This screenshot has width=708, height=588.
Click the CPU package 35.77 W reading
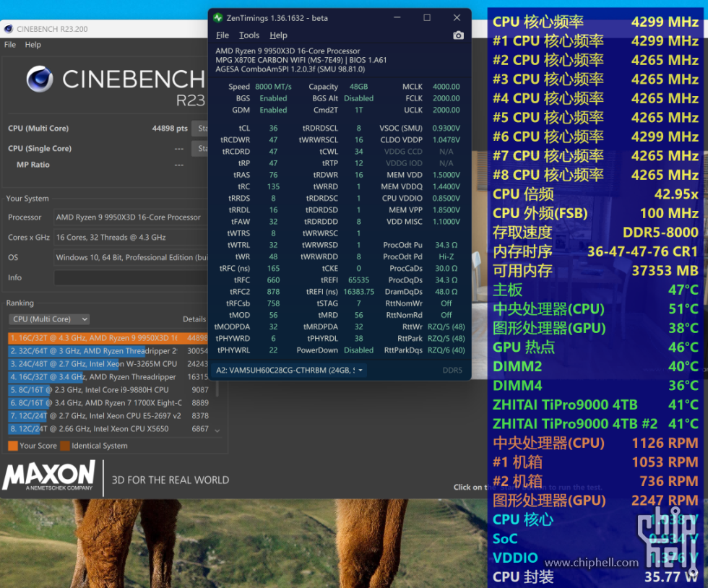click(x=671, y=576)
